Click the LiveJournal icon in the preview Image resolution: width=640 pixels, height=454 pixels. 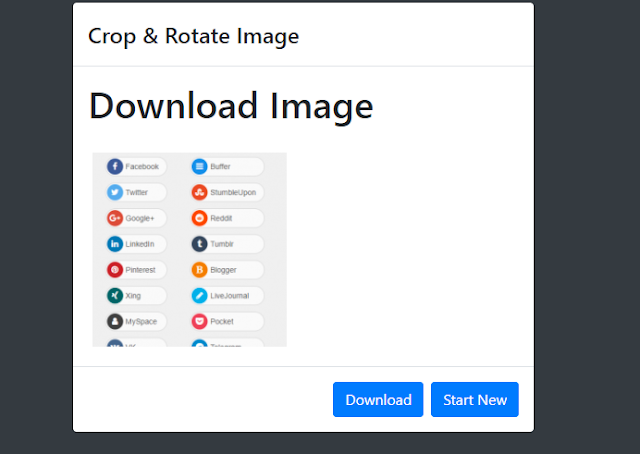tap(200, 296)
